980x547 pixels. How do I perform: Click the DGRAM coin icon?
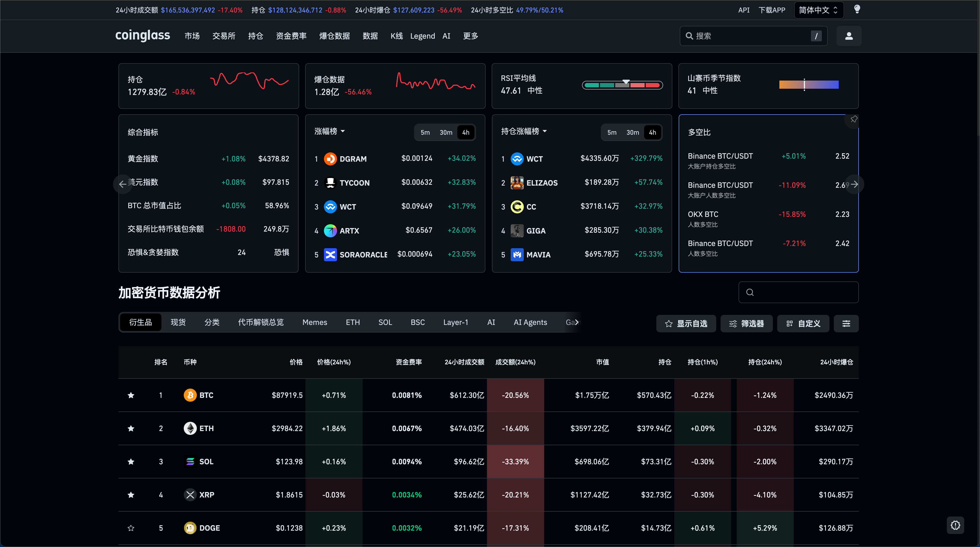pyautogui.click(x=330, y=159)
